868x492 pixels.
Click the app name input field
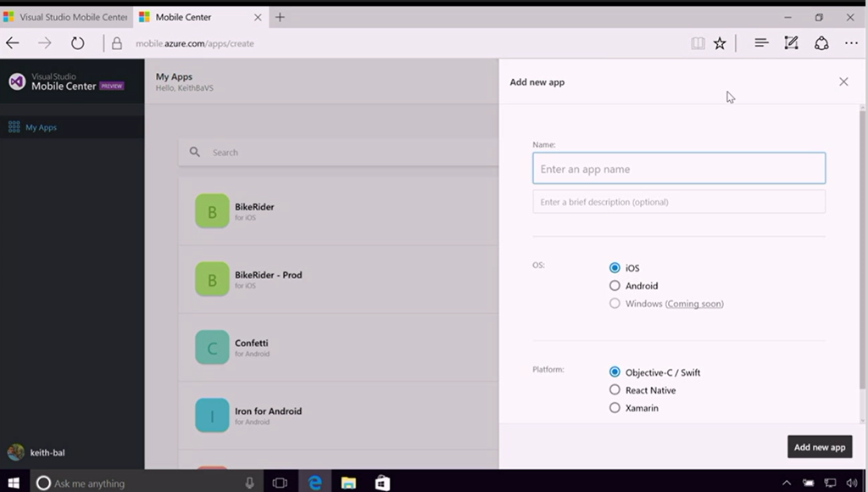[678, 169]
